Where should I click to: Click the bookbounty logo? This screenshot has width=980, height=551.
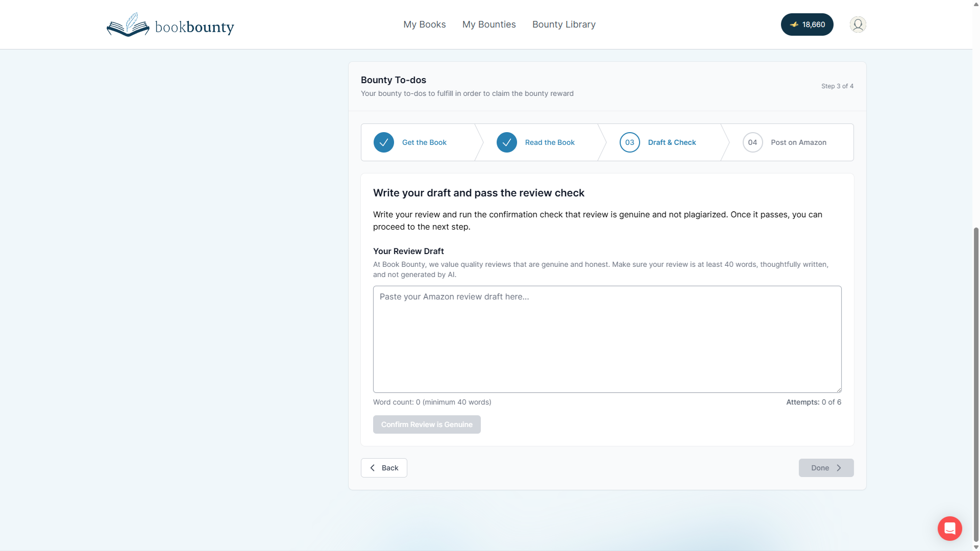coord(170,25)
